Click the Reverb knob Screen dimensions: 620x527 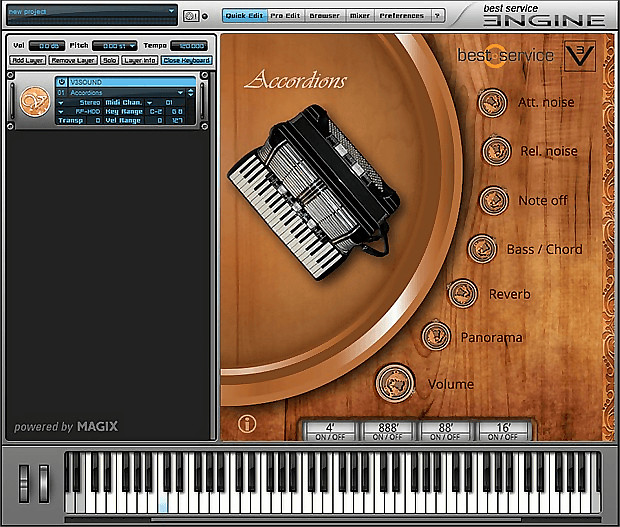[x=462, y=294]
